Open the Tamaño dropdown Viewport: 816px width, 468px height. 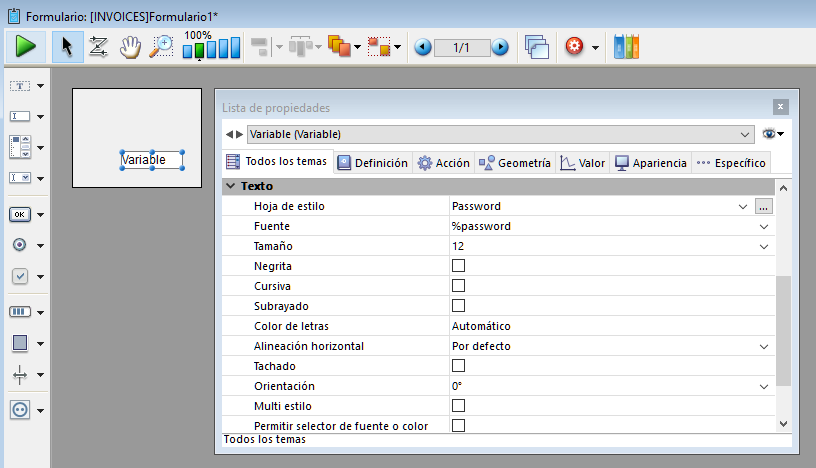click(x=764, y=246)
